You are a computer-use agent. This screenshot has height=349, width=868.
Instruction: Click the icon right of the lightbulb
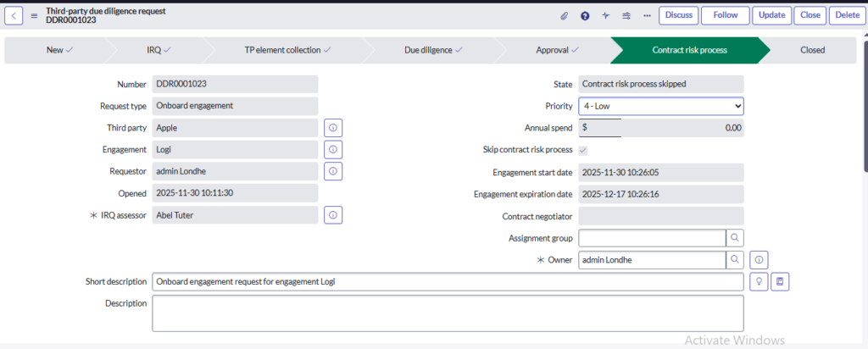click(781, 281)
